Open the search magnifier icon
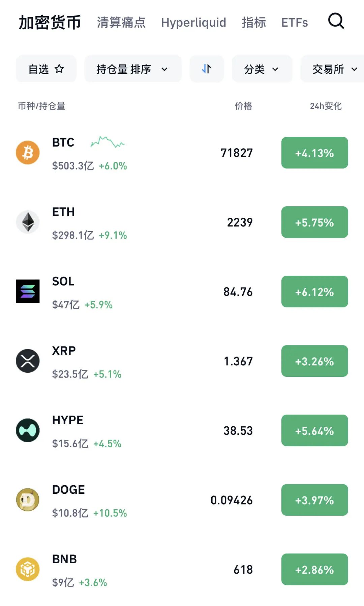 pos(336,22)
